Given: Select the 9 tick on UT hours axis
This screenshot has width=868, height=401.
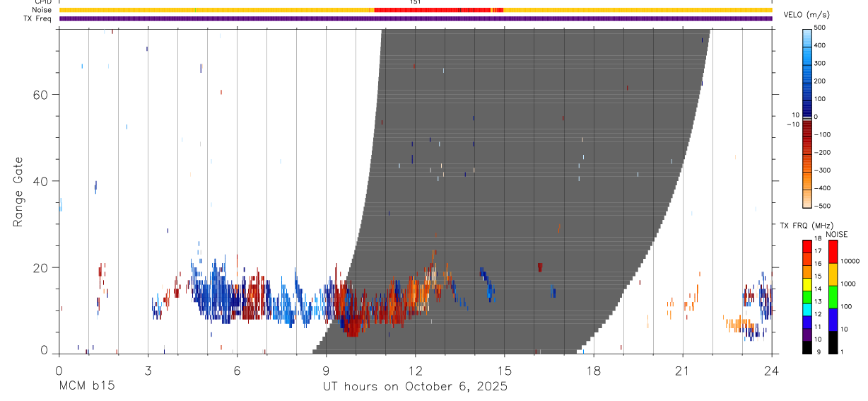Looking at the screenshot, I should (x=326, y=370).
